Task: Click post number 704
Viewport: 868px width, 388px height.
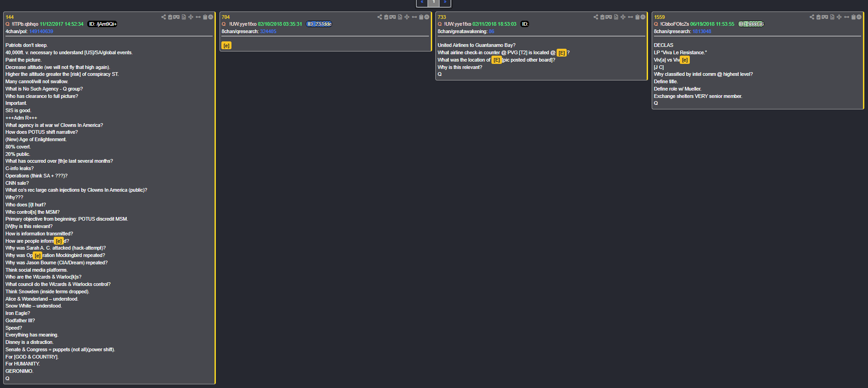Action: (225, 17)
